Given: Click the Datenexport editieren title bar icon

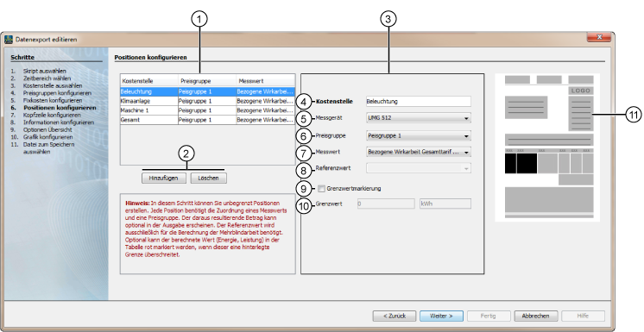Looking at the screenshot, I should coord(9,40).
